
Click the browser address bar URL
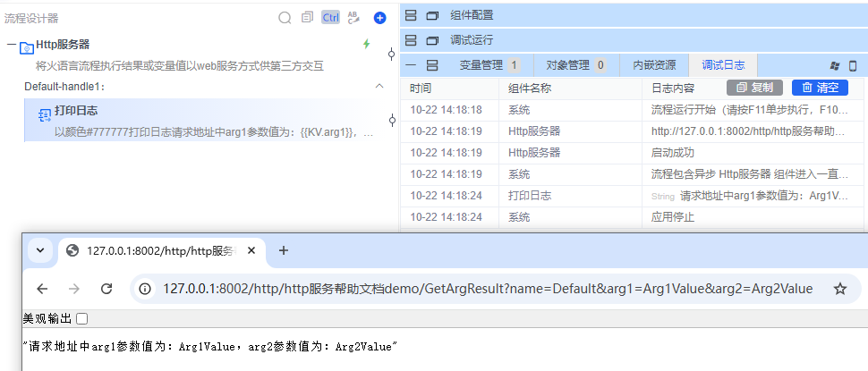(488, 289)
